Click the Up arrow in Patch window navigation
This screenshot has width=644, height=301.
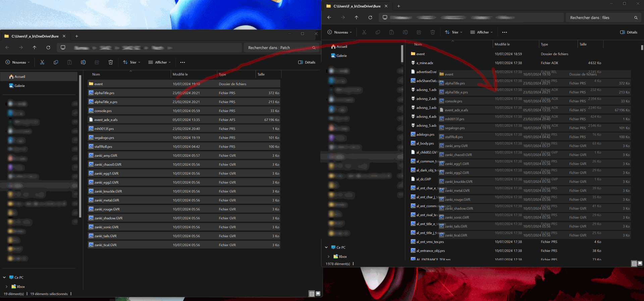pyautogui.click(x=35, y=48)
